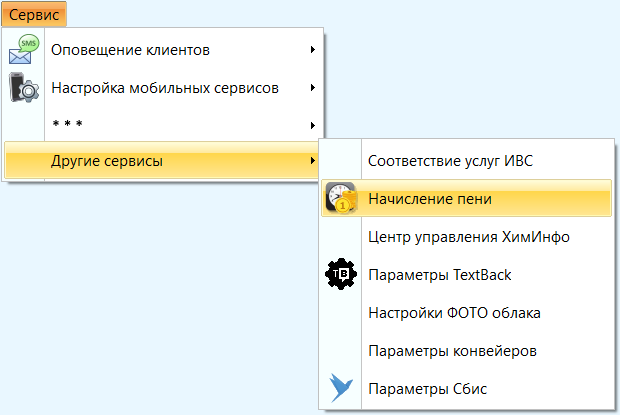Click the SMS envelope notification icon
The width and height of the screenshot is (620, 415).
[24, 49]
